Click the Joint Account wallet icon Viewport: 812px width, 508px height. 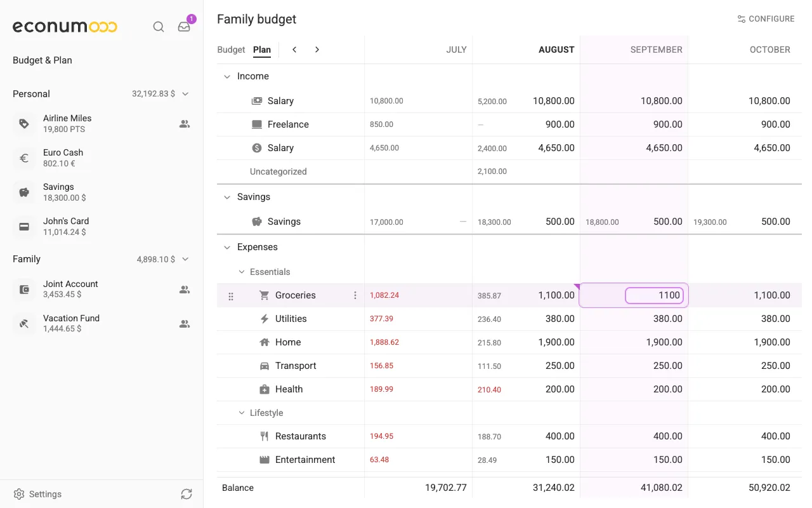(24, 290)
